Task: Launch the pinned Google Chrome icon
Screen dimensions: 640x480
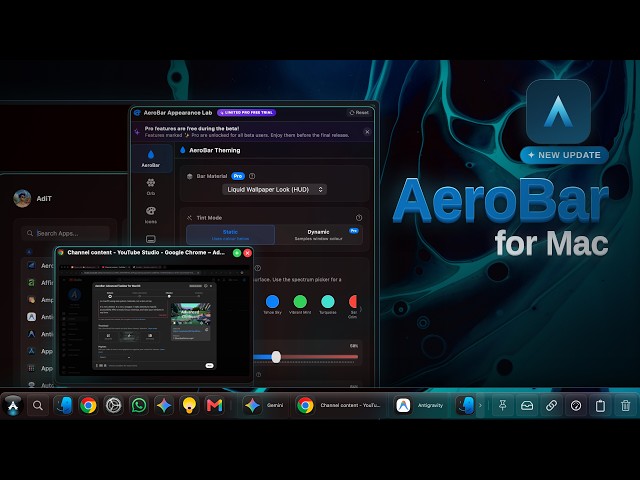Action: 88,405
